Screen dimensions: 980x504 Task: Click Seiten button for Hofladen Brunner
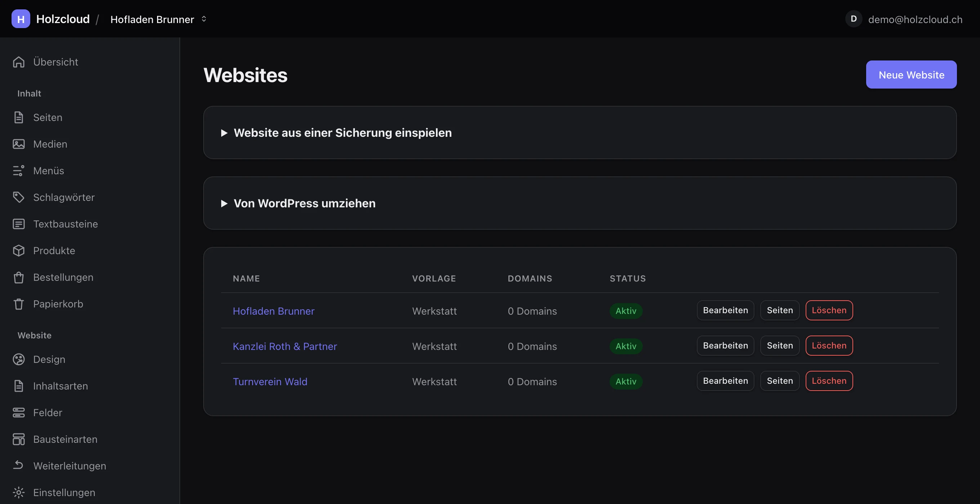click(780, 310)
